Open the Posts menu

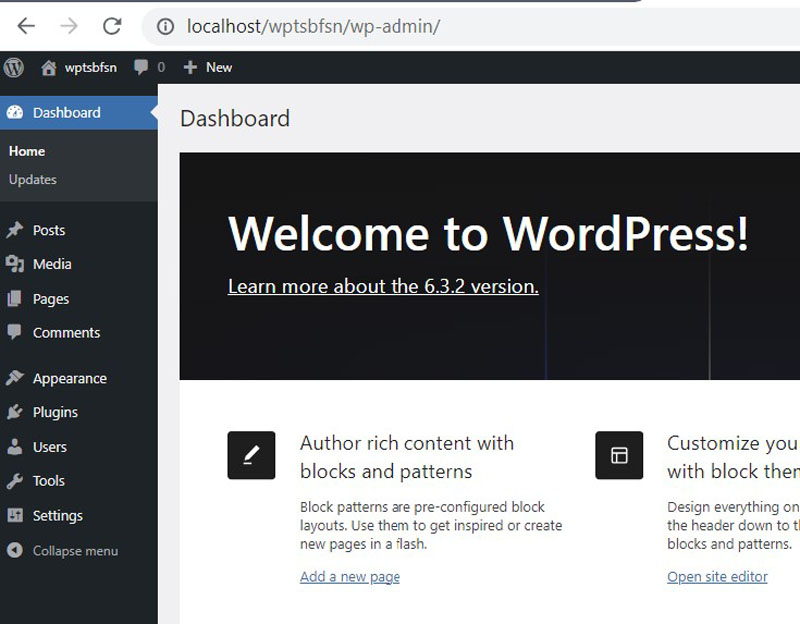(49, 230)
